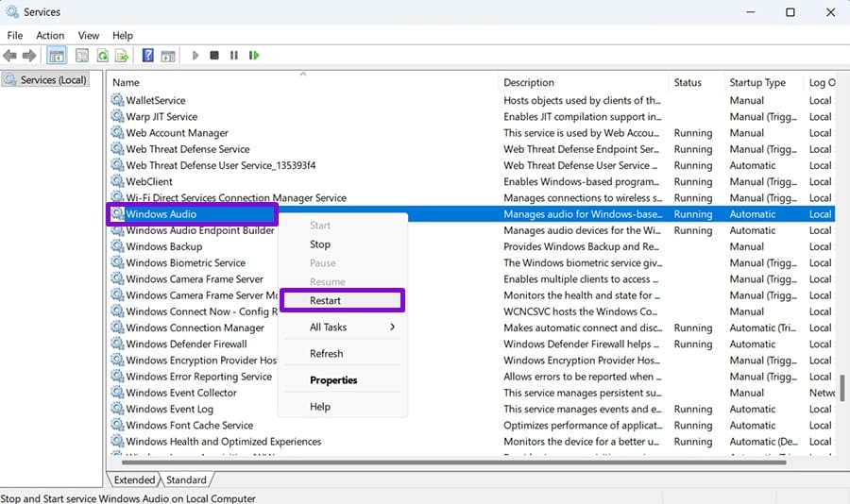Click Manual startup type of WalletService
The width and height of the screenshot is (850, 504).
(x=746, y=100)
